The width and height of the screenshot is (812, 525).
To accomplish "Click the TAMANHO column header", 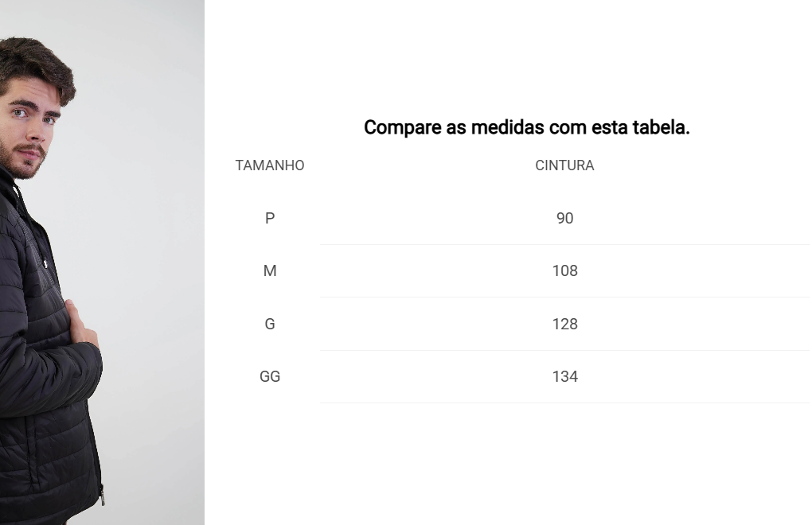I will (270, 165).
